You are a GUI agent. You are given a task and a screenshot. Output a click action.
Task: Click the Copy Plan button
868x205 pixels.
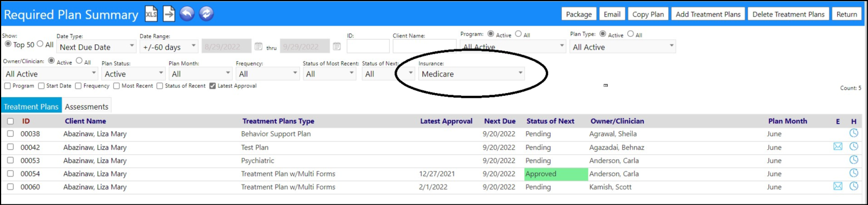click(648, 14)
